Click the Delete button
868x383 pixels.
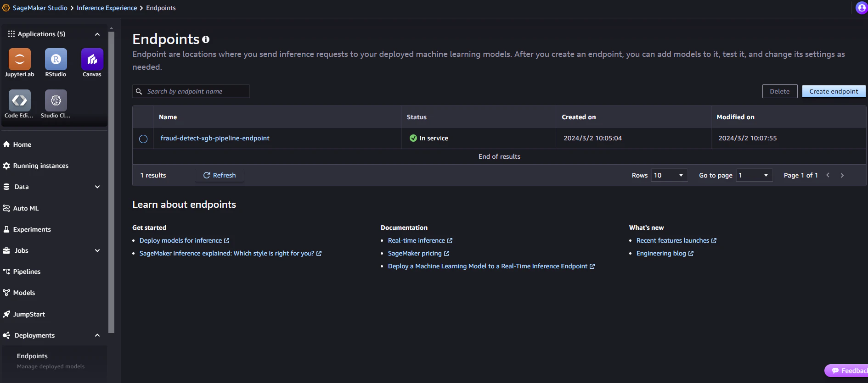[x=780, y=91]
